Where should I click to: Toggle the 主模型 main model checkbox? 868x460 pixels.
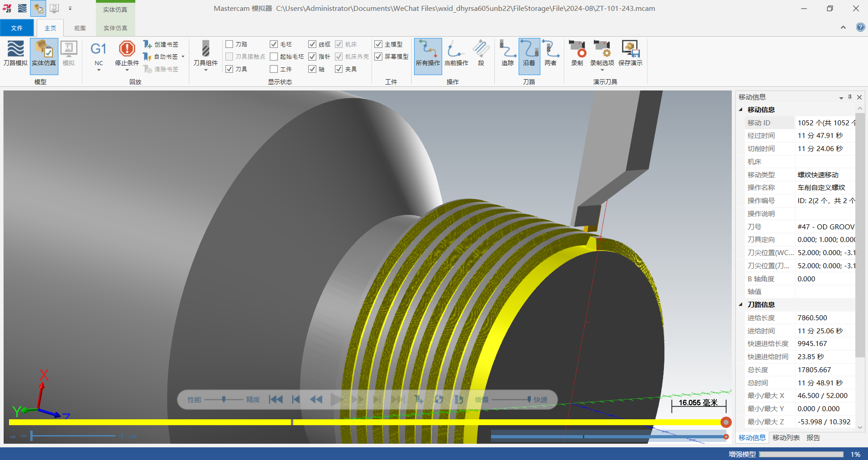pyautogui.click(x=378, y=44)
